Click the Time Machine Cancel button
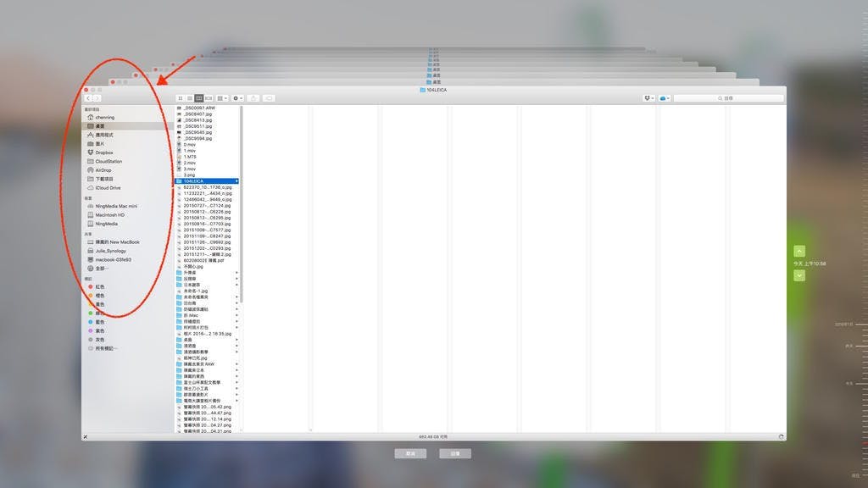This screenshot has width=868, height=488. click(x=410, y=454)
